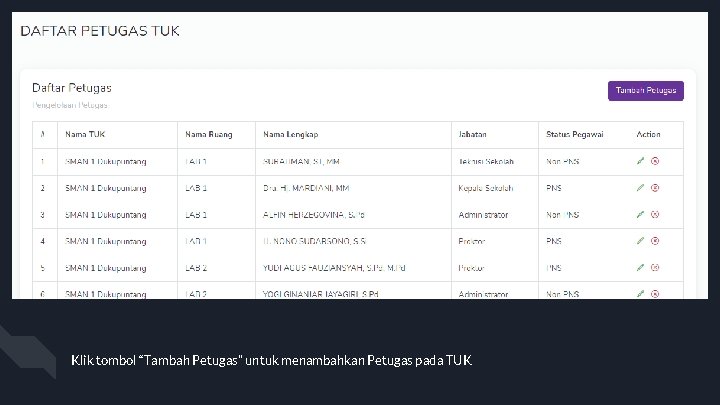Click the DAFTAR PETUGAS TUK page heading
Image resolution: width=720 pixels, height=405 pixels.
pyautogui.click(x=100, y=31)
